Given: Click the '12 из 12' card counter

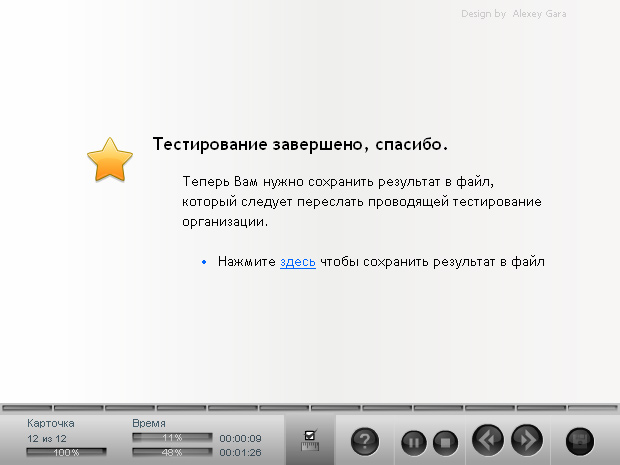Looking at the screenshot, I should tap(47, 439).
